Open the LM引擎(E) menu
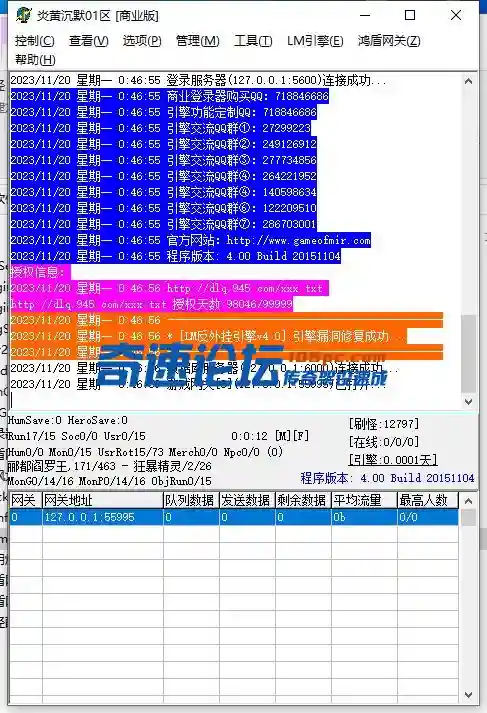Screen dimensions: 487x713 pos(315,41)
